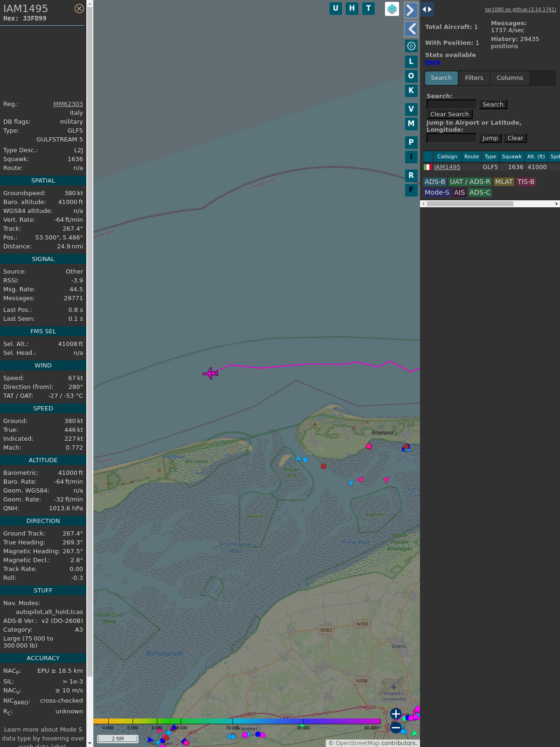Sort table by Callsign column header

pyautogui.click(x=447, y=156)
